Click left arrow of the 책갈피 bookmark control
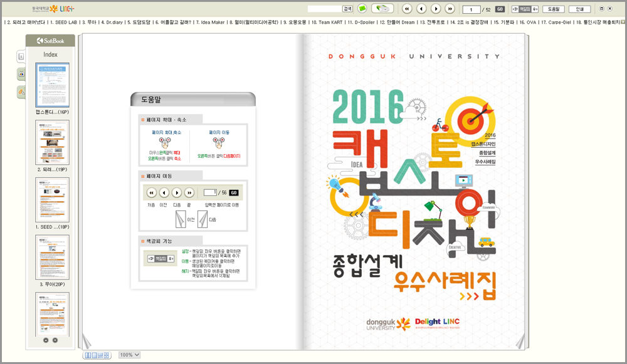The height and width of the screenshot is (364, 627). coord(515,9)
